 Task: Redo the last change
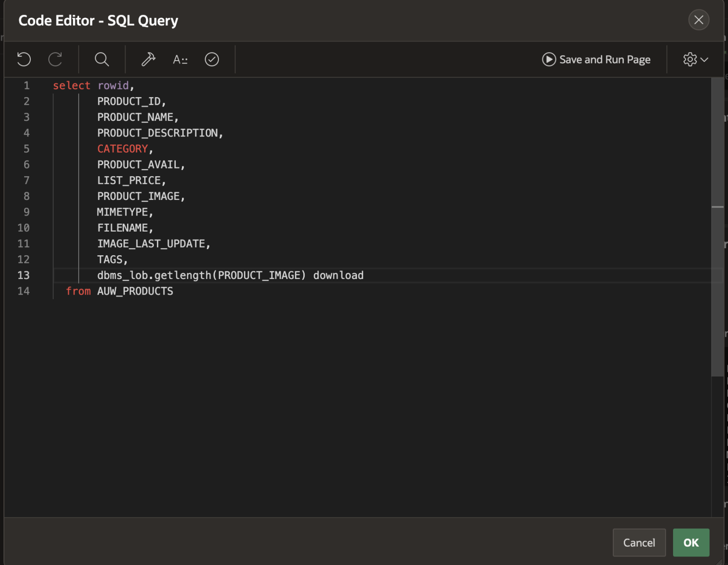pos(55,59)
